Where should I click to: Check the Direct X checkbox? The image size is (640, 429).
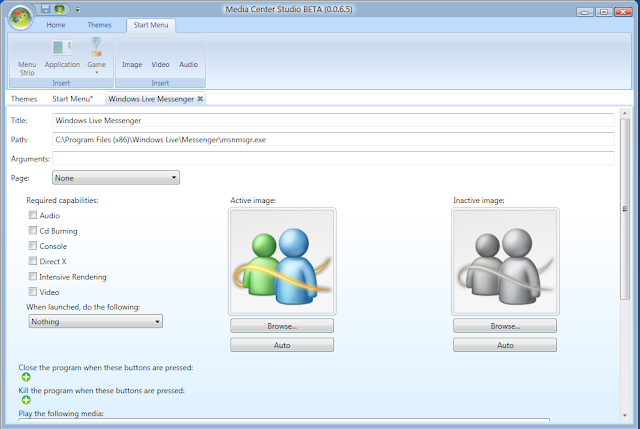(33, 261)
